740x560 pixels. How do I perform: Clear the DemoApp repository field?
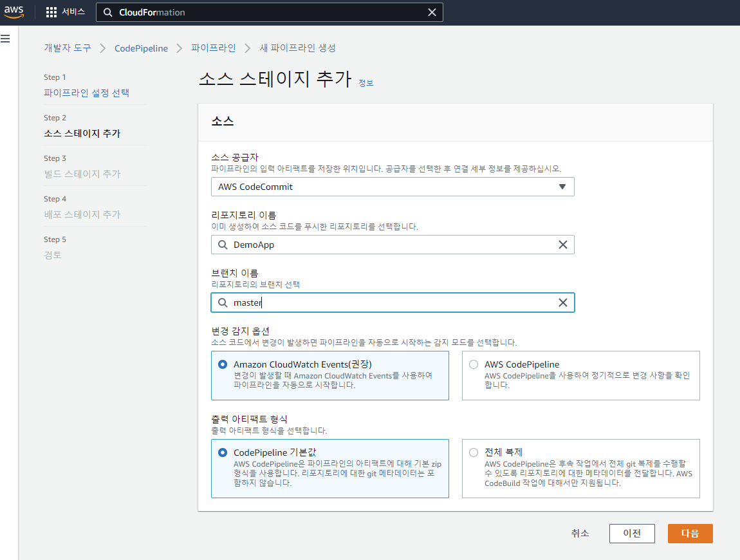point(563,245)
